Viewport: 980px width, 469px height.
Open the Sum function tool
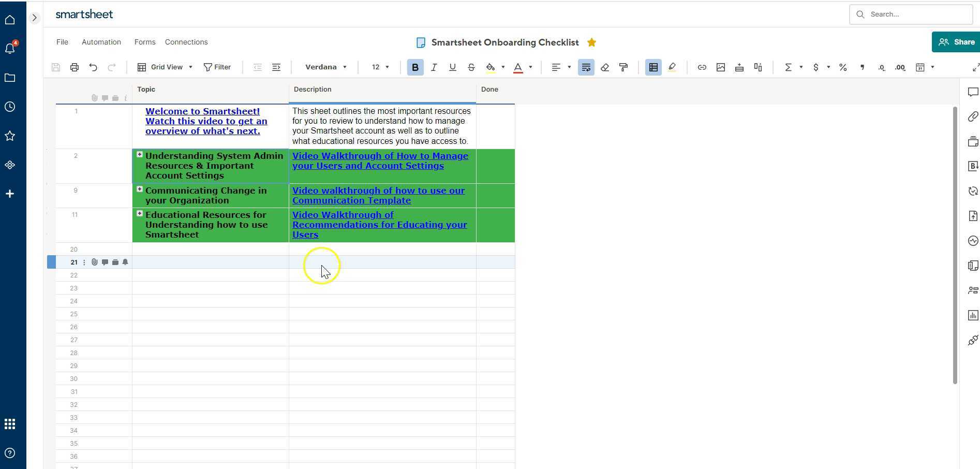[789, 67]
